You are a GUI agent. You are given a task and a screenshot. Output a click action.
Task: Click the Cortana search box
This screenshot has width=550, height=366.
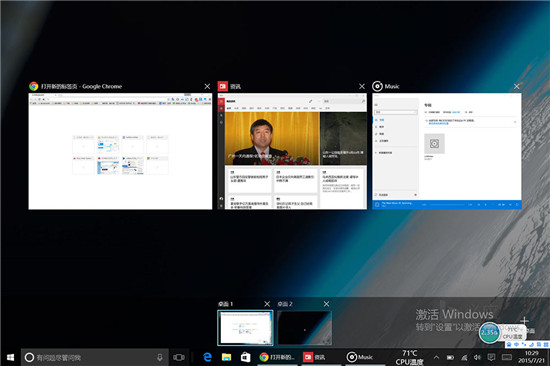(x=95, y=358)
